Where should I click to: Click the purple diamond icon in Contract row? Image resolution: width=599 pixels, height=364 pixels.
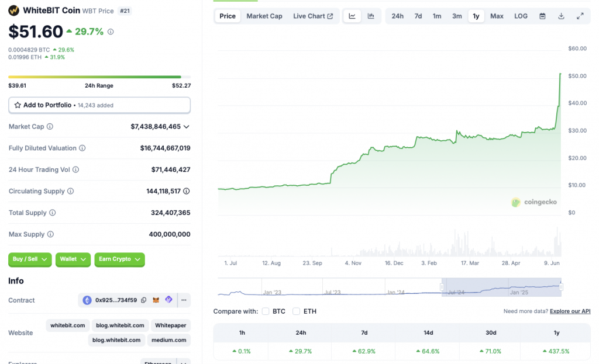[168, 300]
